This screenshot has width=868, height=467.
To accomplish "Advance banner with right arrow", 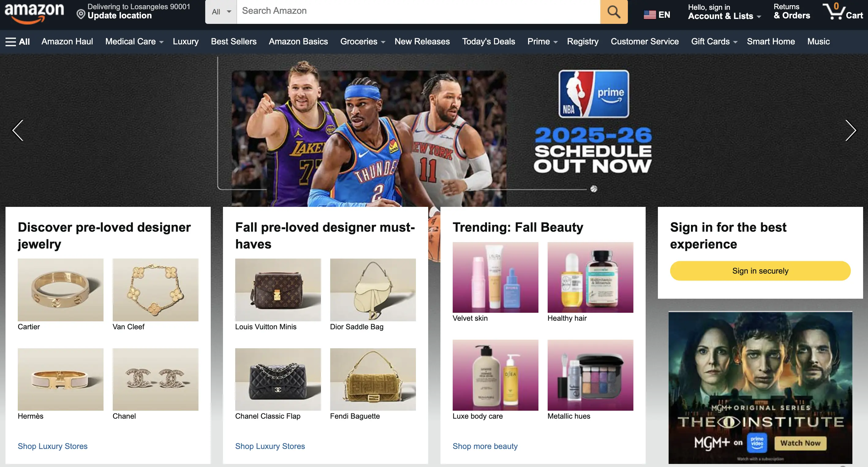I will 850,130.
